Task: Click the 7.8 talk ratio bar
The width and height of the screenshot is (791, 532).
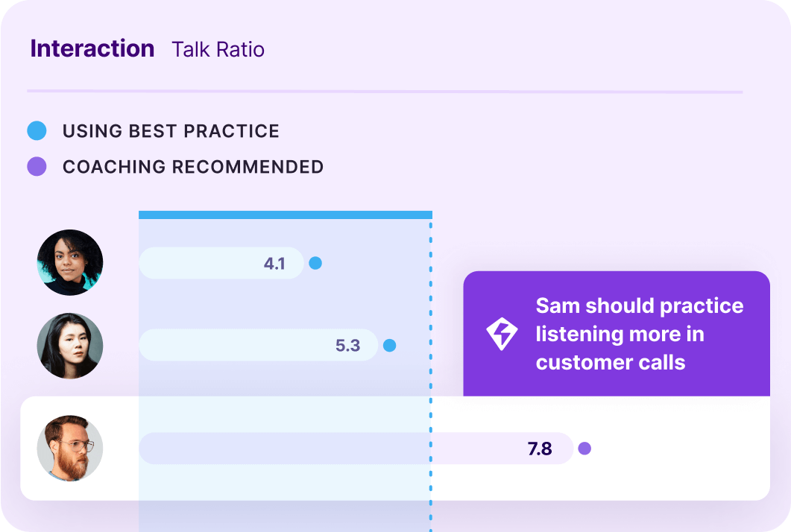Action: 356,449
